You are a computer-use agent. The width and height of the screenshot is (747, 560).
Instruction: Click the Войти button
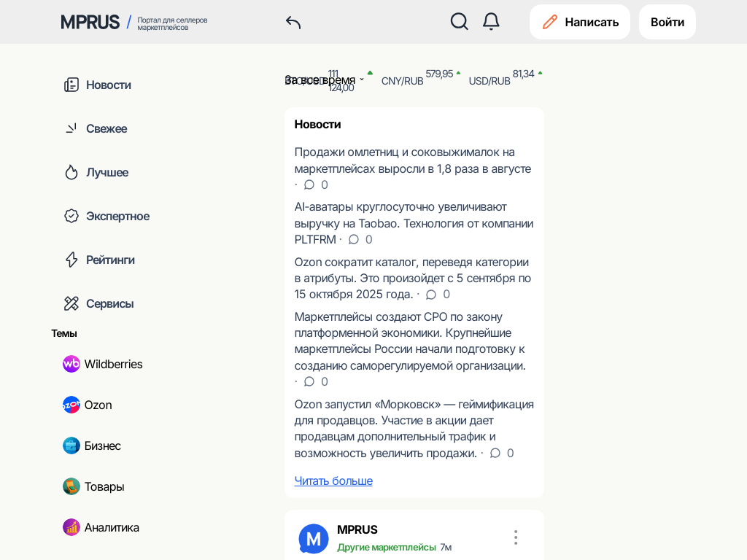click(667, 22)
